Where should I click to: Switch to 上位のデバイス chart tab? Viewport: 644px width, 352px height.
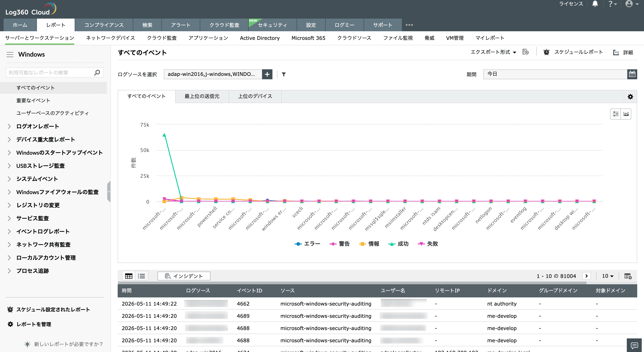click(x=255, y=96)
